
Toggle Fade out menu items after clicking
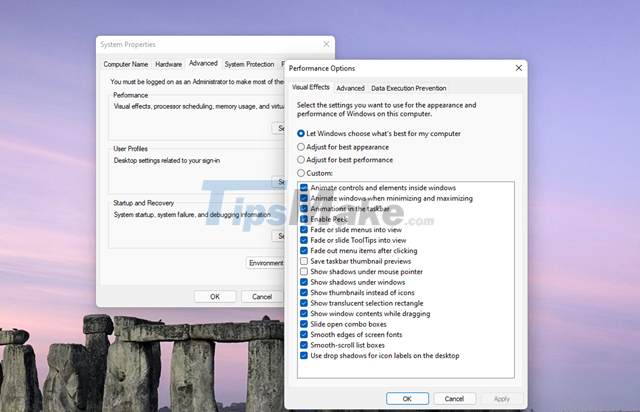(304, 251)
